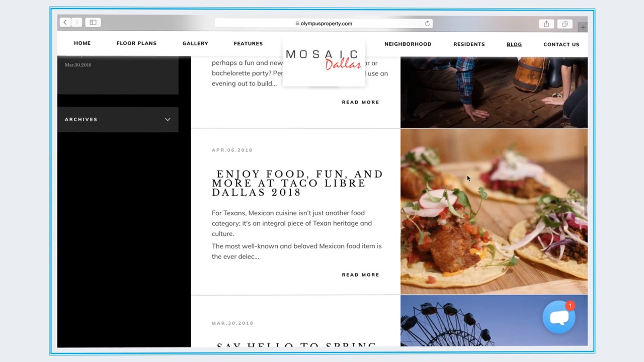Navigate to the NEIGHBORHOOD section

(408, 44)
